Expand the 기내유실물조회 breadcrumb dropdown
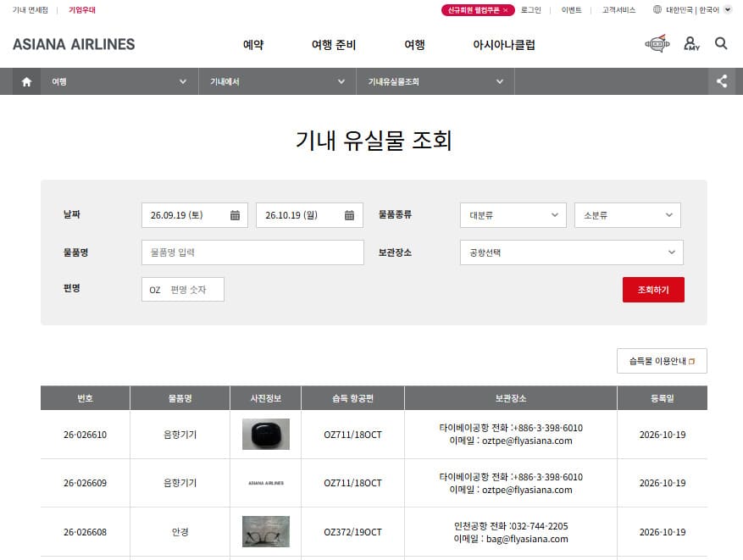Image resolution: width=743 pixels, height=560 pixels. click(435, 81)
